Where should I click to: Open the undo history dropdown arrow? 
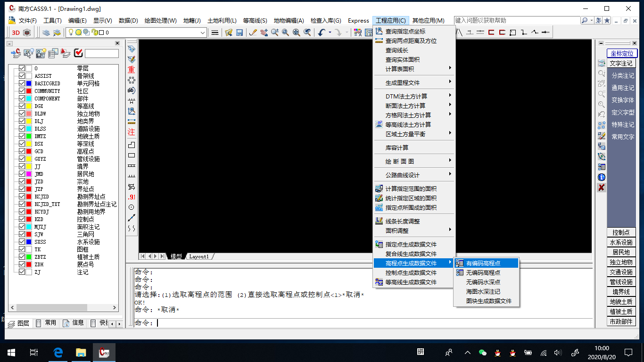(330, 33)
